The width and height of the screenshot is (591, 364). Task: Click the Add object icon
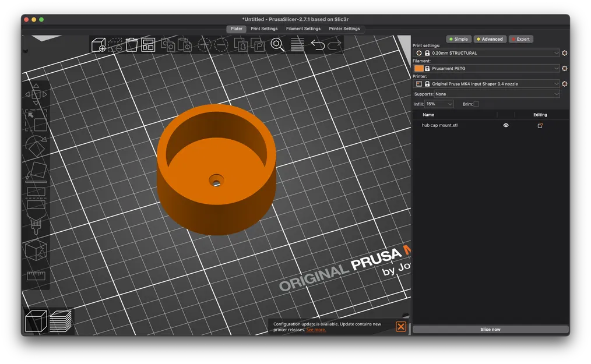98,45
